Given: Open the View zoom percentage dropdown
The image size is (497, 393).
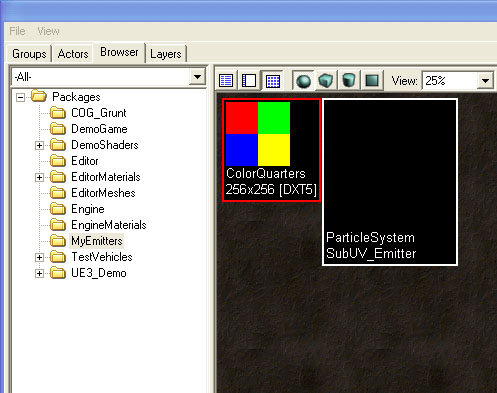Looking at the screenshot, I should pos(485,80).
